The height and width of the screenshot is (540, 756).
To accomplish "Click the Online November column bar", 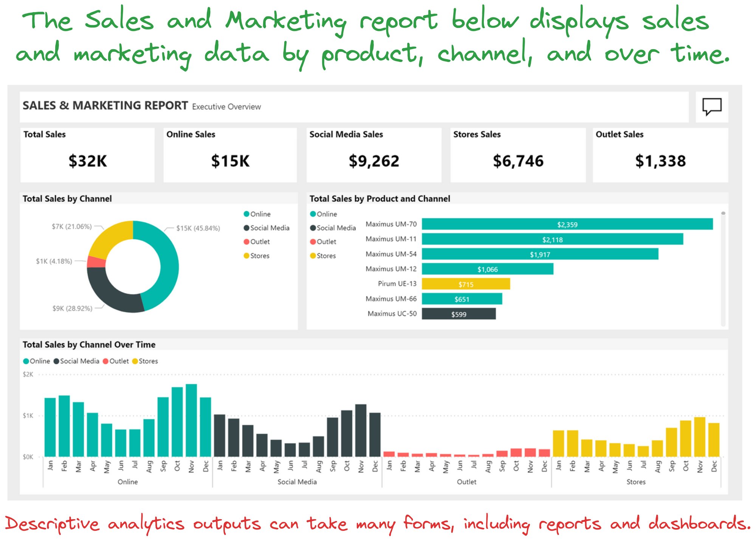I will point(191,421).
